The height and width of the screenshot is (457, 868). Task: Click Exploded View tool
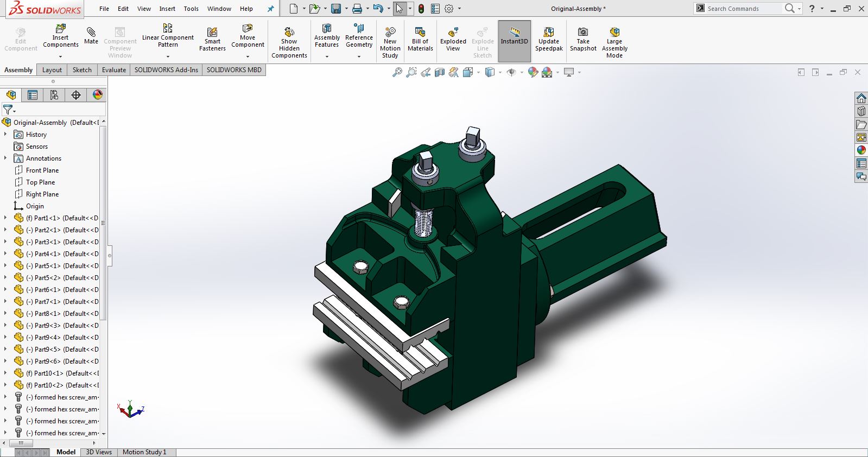click(453, 40)
